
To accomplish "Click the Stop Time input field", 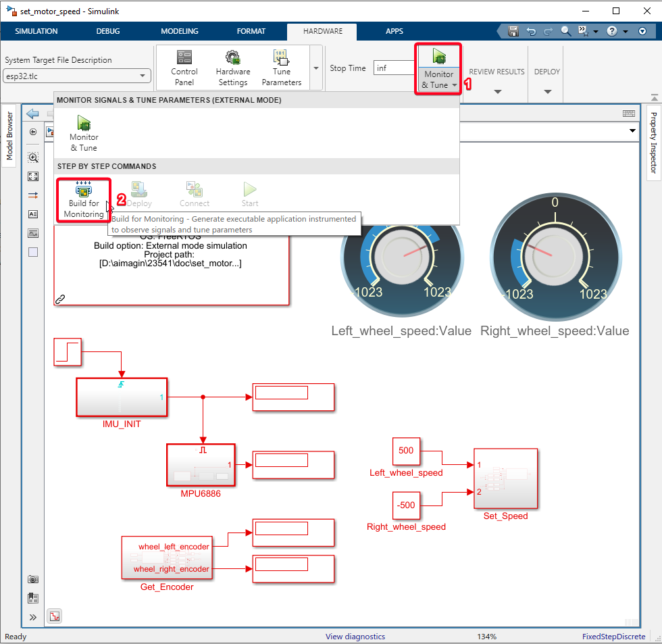I will (393, 68).
